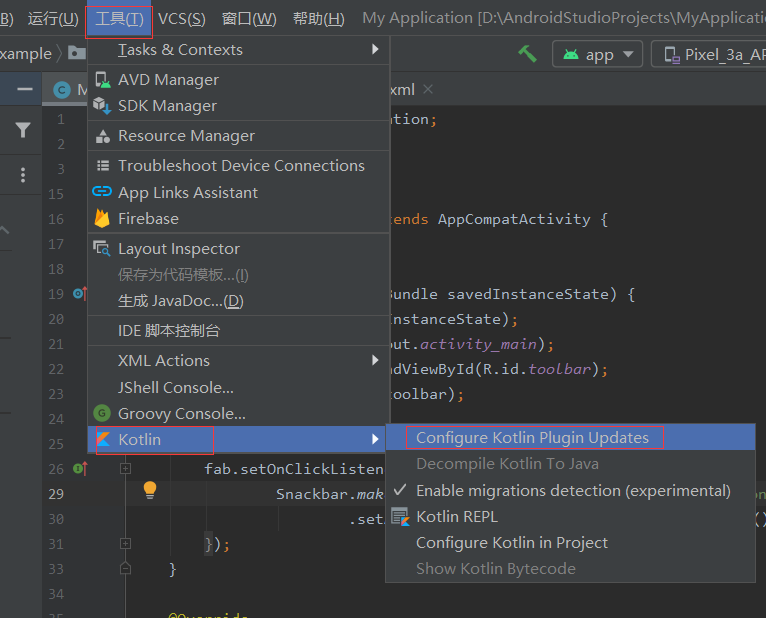The height and width of the screenshot is (618, 766).
Task: Click the Troubleshoot Device Connections icon
Action: tap(103, 166)
